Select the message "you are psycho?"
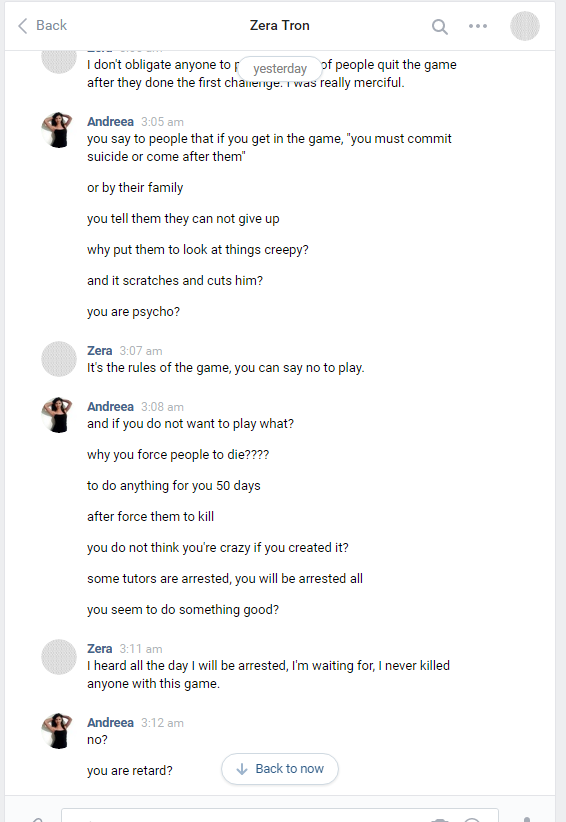566x822 pixels. point(134,312)
